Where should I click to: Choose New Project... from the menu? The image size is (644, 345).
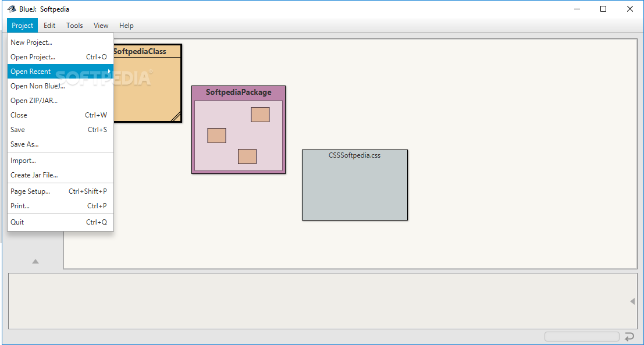(x=61, y=42)
